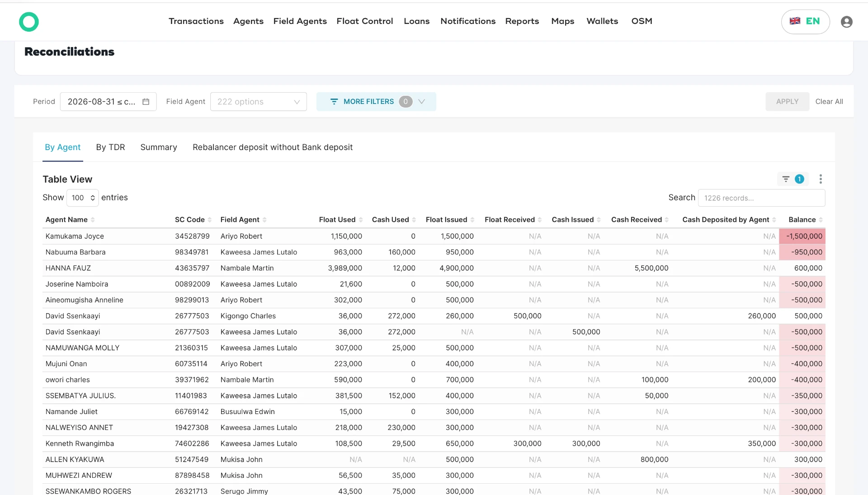The width and height of the screenshot is (868, 495).
Task: Click Kenneth Rwangimba agent name
Action: click(80, 443)
